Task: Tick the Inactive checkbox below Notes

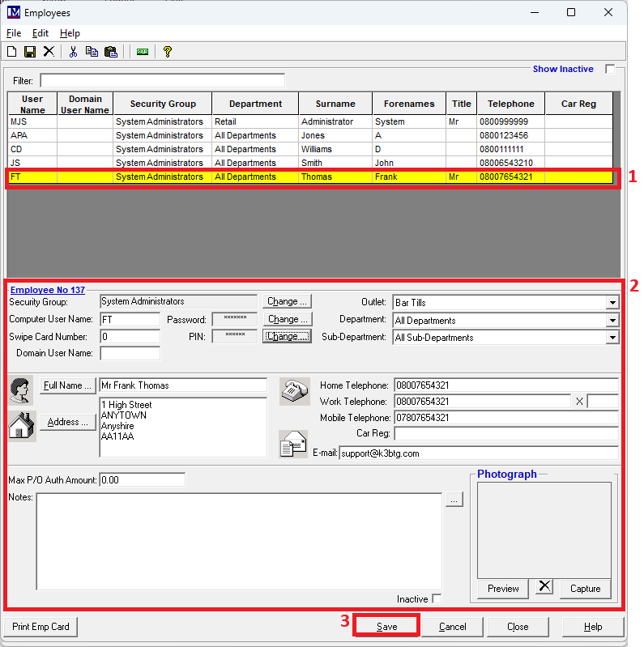Action: click(x=437, y=599)
